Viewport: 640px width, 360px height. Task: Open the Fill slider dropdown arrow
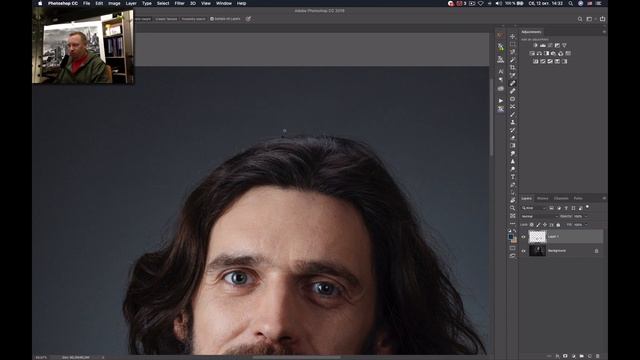(586, 224)
